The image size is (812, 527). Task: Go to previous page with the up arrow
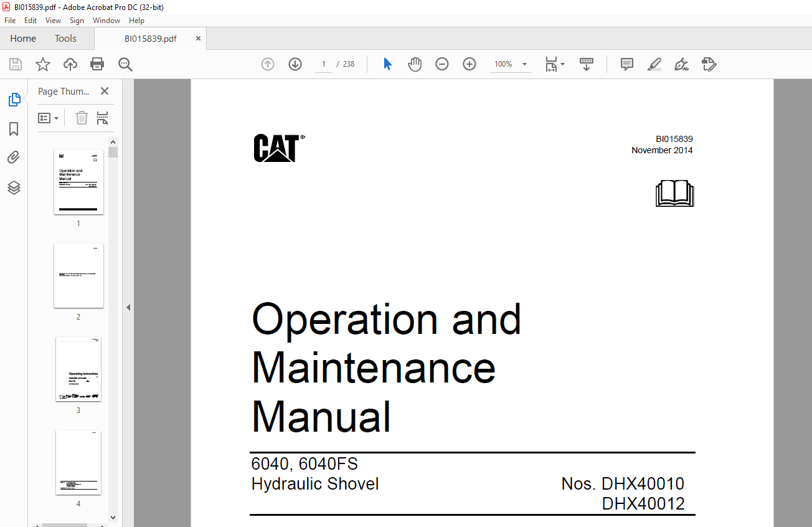268,64
